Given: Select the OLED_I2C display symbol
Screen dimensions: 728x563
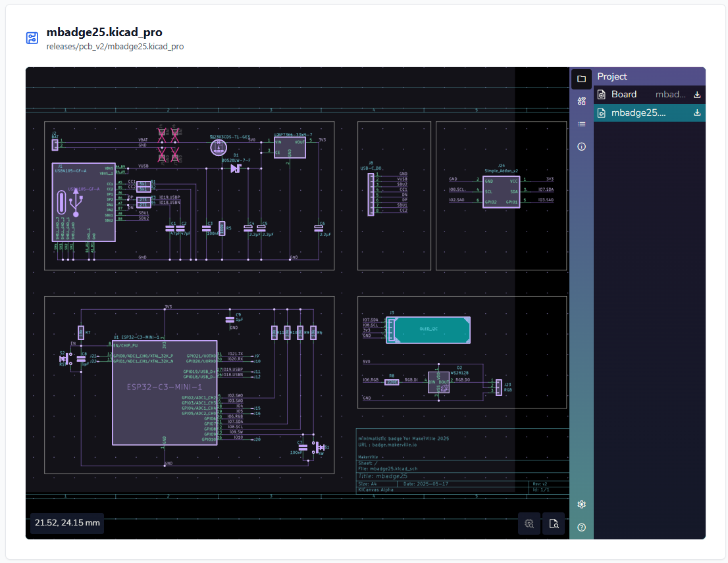Looking at the screenshot, I should click(429, 330).
